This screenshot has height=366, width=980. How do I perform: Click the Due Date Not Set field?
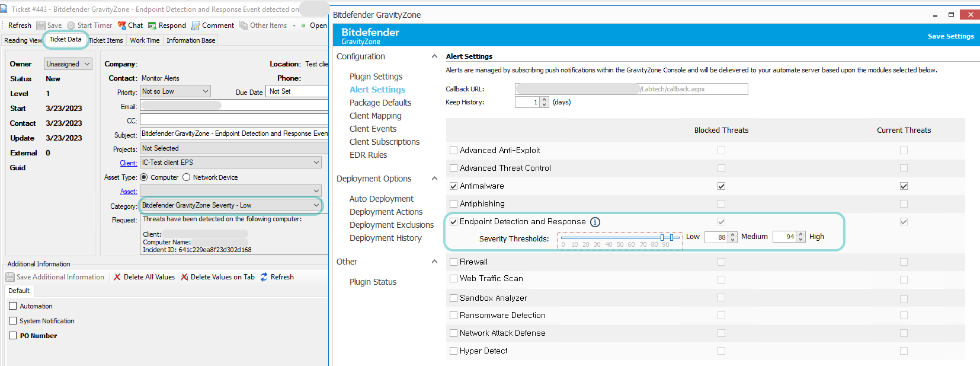click(297, 91)
